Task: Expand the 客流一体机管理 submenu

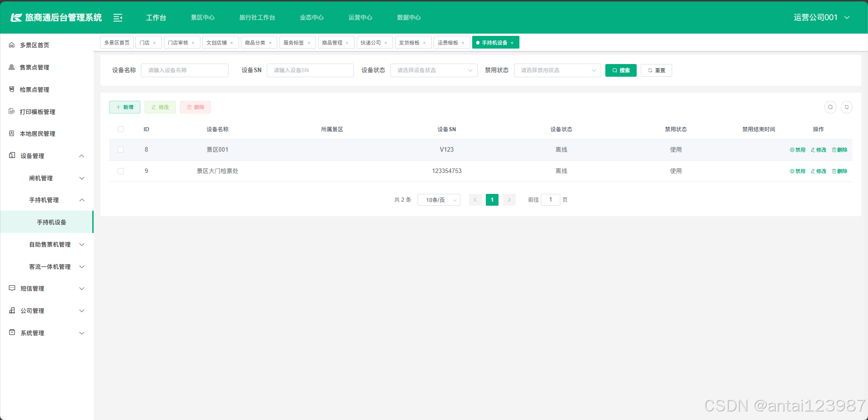Action: click(47, 267)
